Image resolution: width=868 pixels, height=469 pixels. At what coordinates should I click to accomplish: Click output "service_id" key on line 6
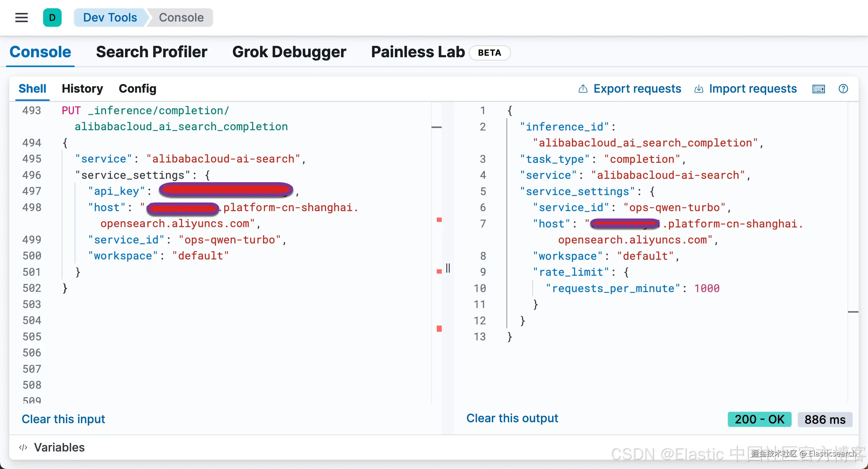pyautogui.click(x=571, y=207)
